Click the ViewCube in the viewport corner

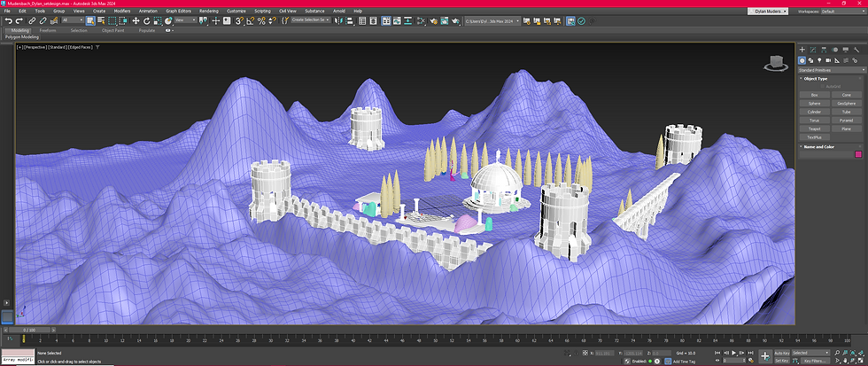coord(777,62)
